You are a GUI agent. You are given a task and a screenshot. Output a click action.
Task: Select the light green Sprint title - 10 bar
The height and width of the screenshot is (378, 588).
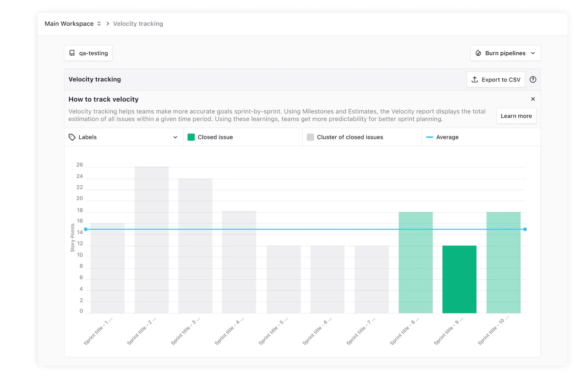[504, 262]
